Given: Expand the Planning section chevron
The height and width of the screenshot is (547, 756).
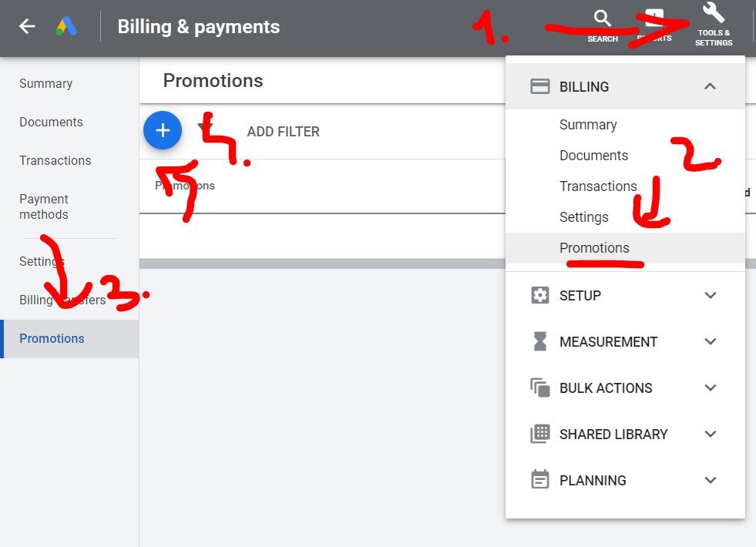Looking at the screenshot, I should 711,480.
